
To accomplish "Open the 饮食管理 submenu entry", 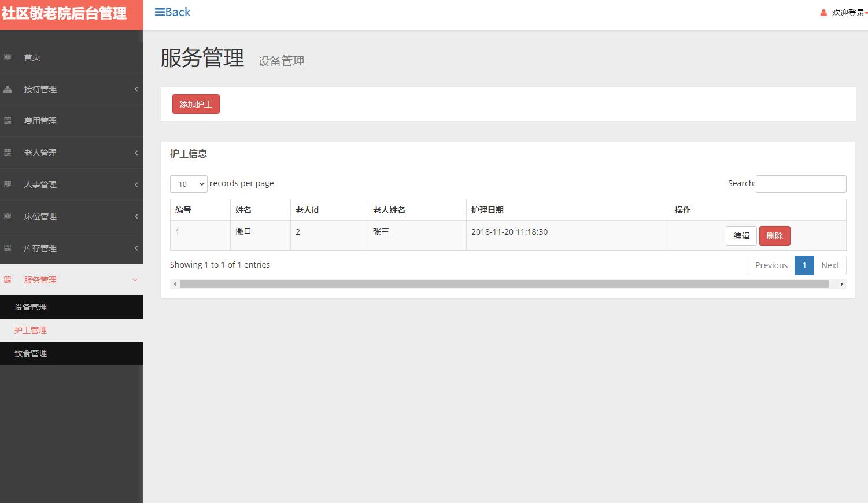I will click(x=30, y=353).
